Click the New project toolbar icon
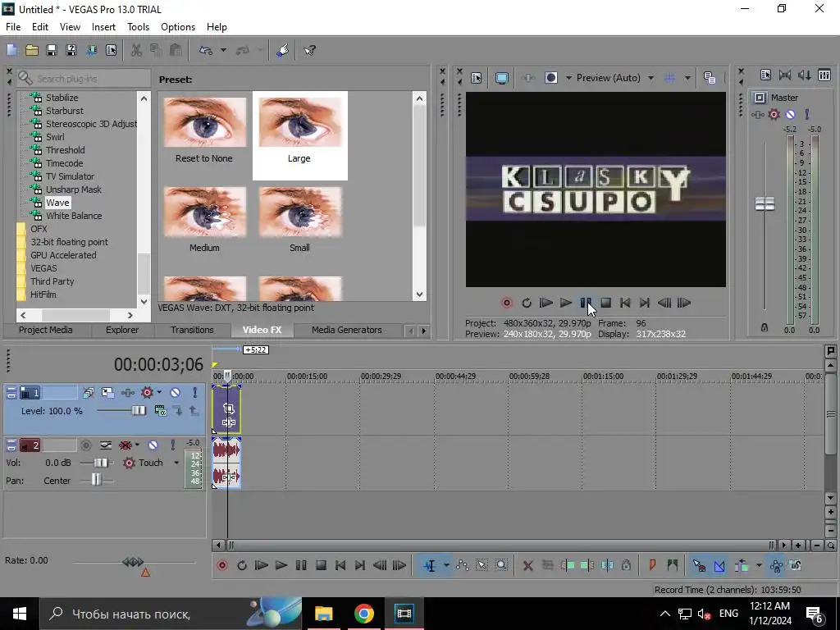Image resolution: width=840 pixels, height=630 pixels. [11, 50]
